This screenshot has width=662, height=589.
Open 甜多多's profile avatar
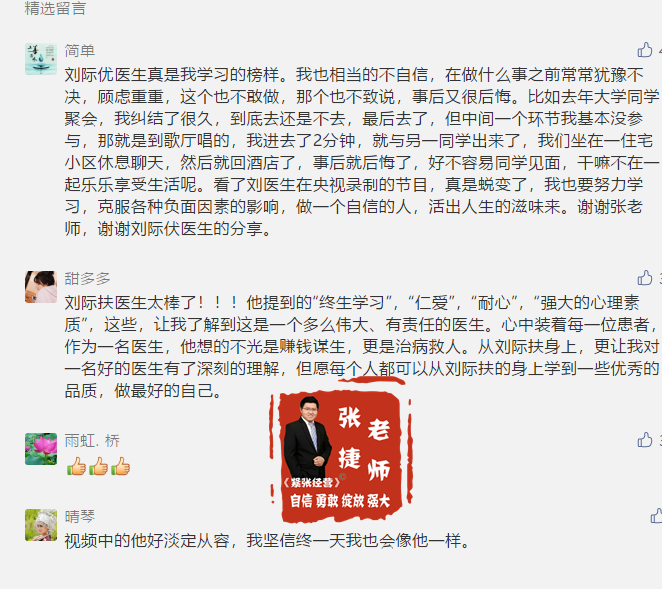(41, 287)
